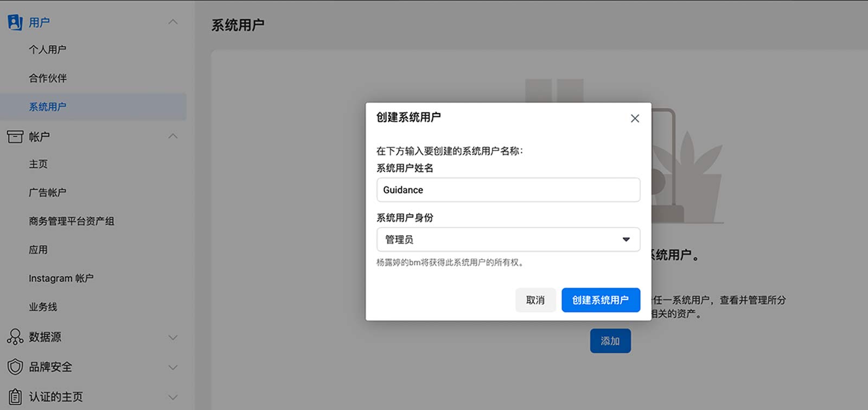The image size is (868, 410).
Task: Click the Accounts section drawer icon
Action: 15,136
